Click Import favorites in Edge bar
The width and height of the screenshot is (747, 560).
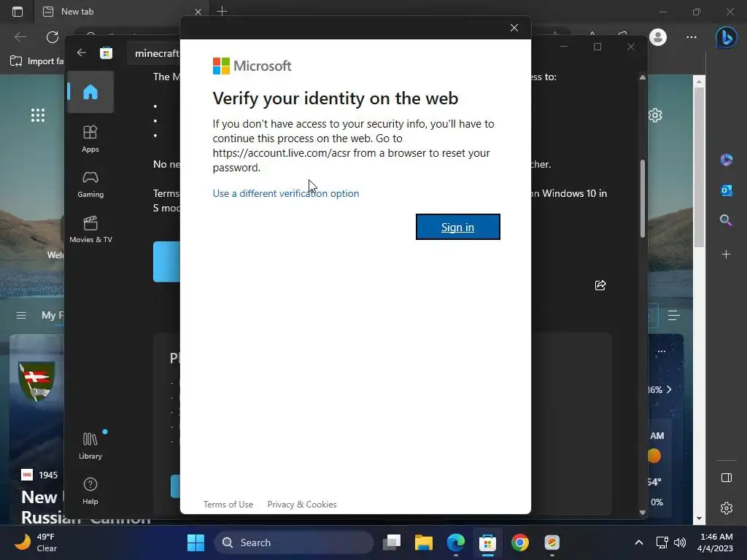pyautogui.click(x=37, y=61)
